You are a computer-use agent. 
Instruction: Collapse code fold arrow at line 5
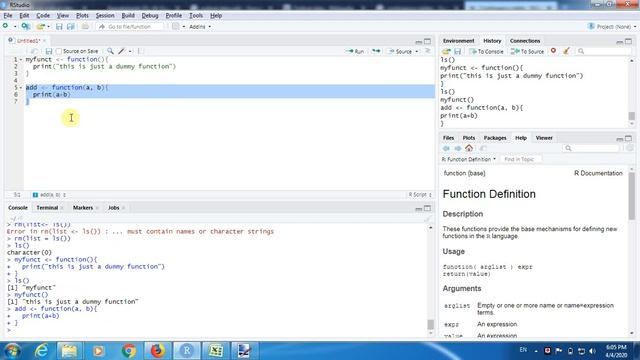(21, 87)
